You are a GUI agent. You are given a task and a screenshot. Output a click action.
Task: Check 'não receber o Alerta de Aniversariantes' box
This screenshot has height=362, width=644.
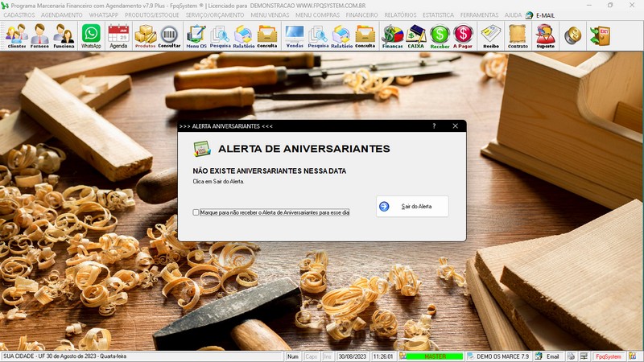[x=196, y=212]
